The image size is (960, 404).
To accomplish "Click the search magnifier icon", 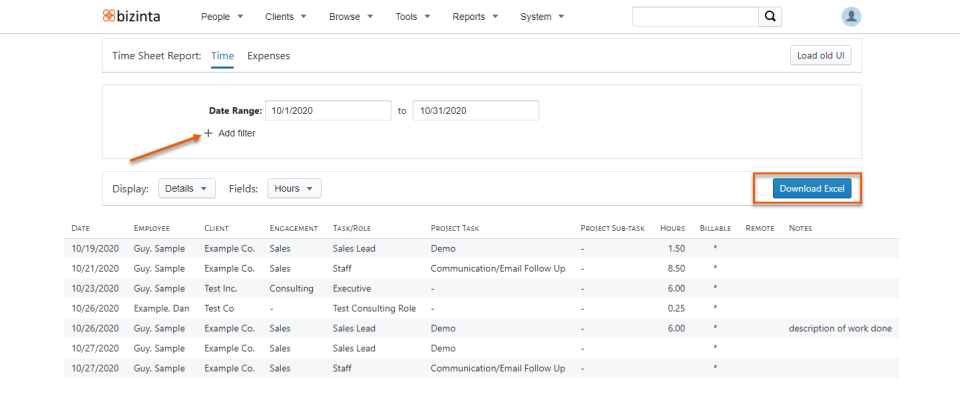I will pyautogui.click(x=770, y=17).
